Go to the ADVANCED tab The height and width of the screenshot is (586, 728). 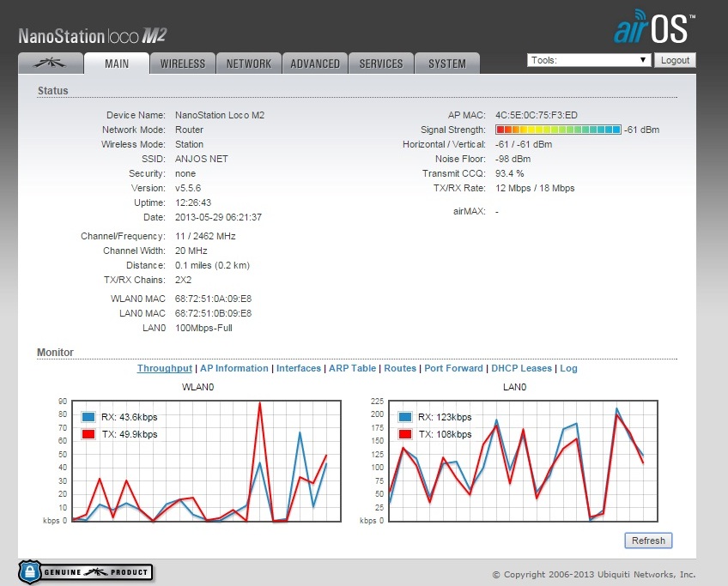(x=315, y=63)
